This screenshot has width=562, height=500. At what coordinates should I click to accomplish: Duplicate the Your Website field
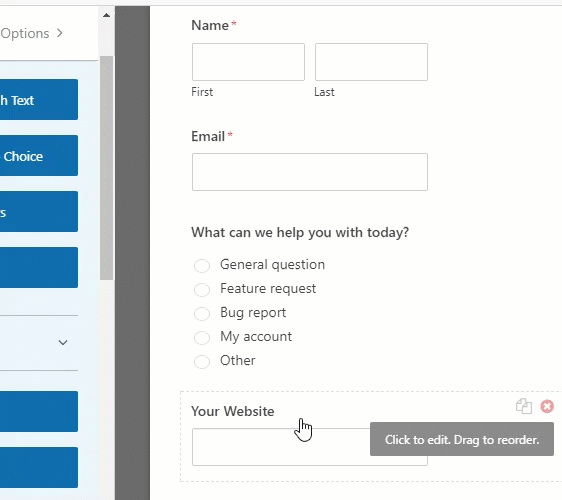click(524, 406)
